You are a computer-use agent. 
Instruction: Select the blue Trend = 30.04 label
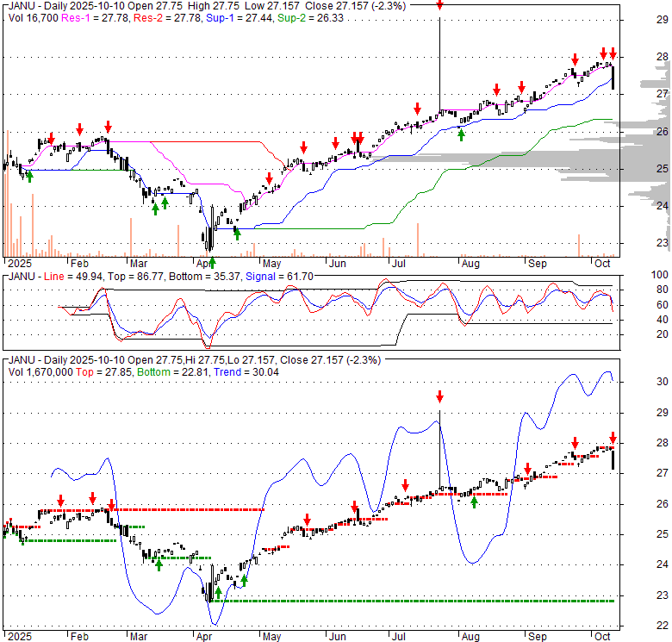246,372
